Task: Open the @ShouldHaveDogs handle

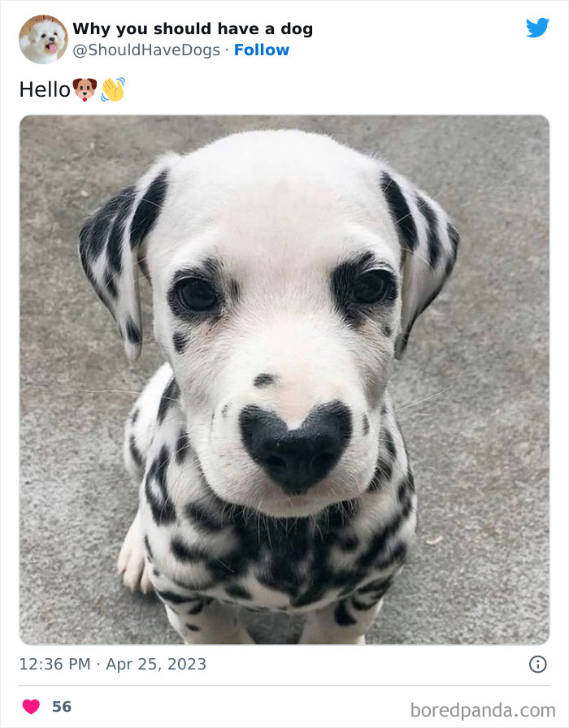Action: [146, 50]
